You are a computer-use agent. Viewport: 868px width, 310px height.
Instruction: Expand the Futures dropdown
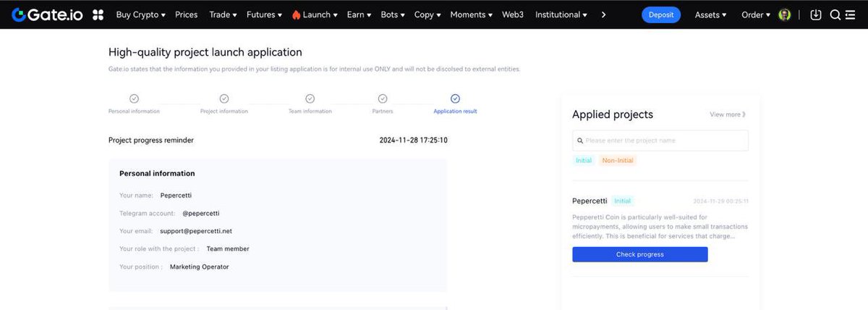[264, 14]
